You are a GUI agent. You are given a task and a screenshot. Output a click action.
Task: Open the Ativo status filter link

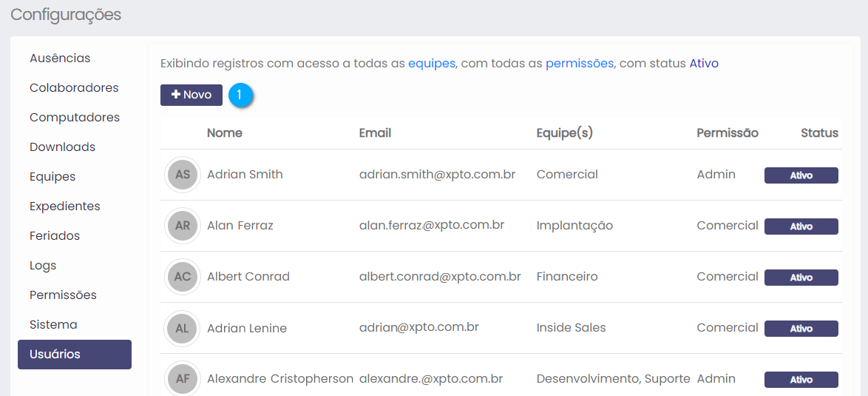tap(704, 64)
